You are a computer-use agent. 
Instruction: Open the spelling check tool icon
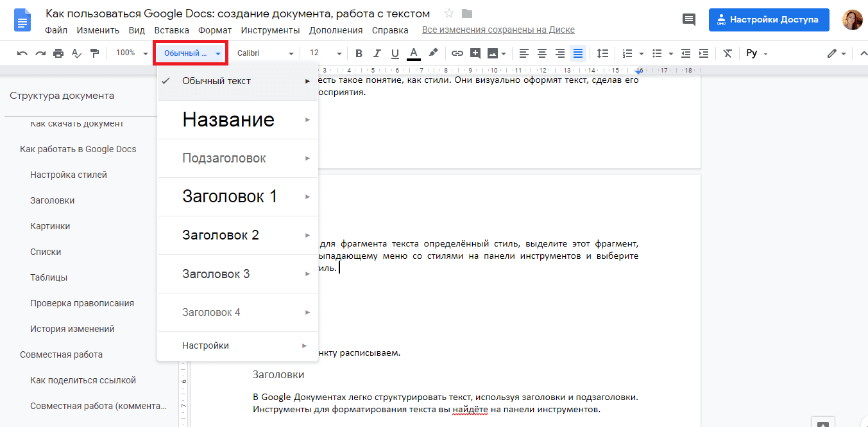[x=76, y=53]
